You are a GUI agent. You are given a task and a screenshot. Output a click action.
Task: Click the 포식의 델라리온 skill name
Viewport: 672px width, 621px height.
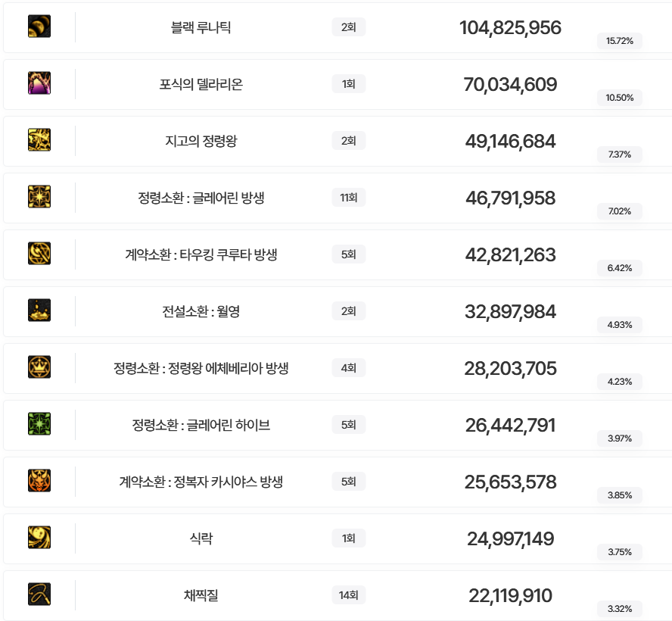(201, 85)
